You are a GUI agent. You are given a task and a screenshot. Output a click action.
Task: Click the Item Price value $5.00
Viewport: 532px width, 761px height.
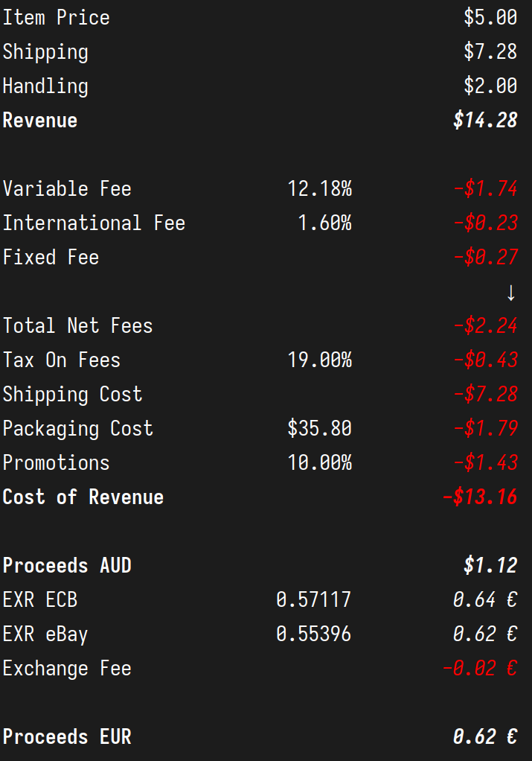coord(490,18)
